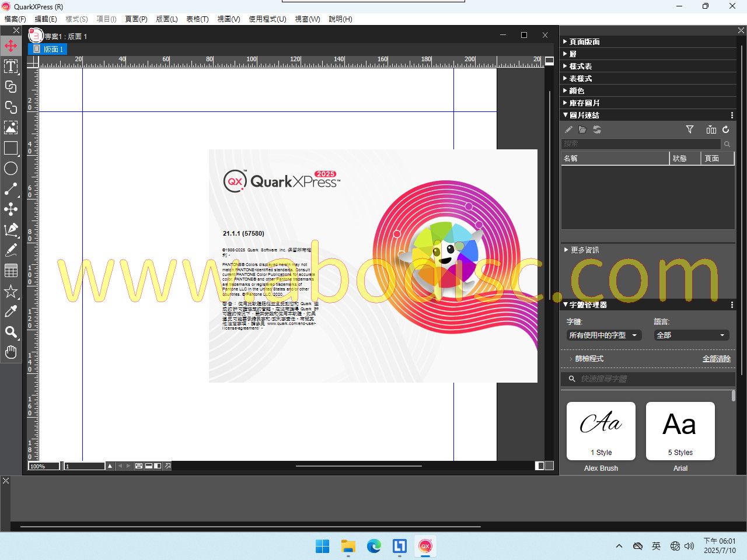Image resolution: width=747 pixels, height=560 pixels.
Task: Expand the 篩檢程式 filters section
Action: pyautogui.click(x=586, y=359)
